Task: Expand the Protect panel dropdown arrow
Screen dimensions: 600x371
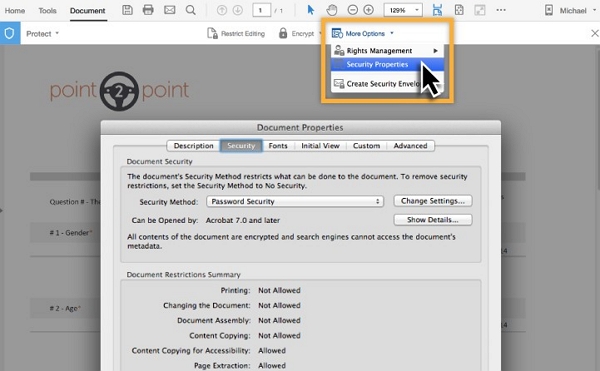Action: (57, 33)
